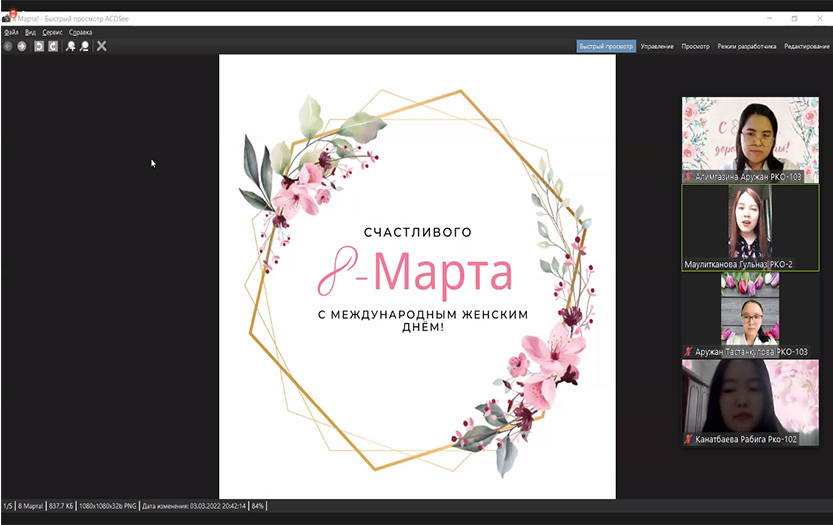Open the Режим разработчика tab

point(746,46)
